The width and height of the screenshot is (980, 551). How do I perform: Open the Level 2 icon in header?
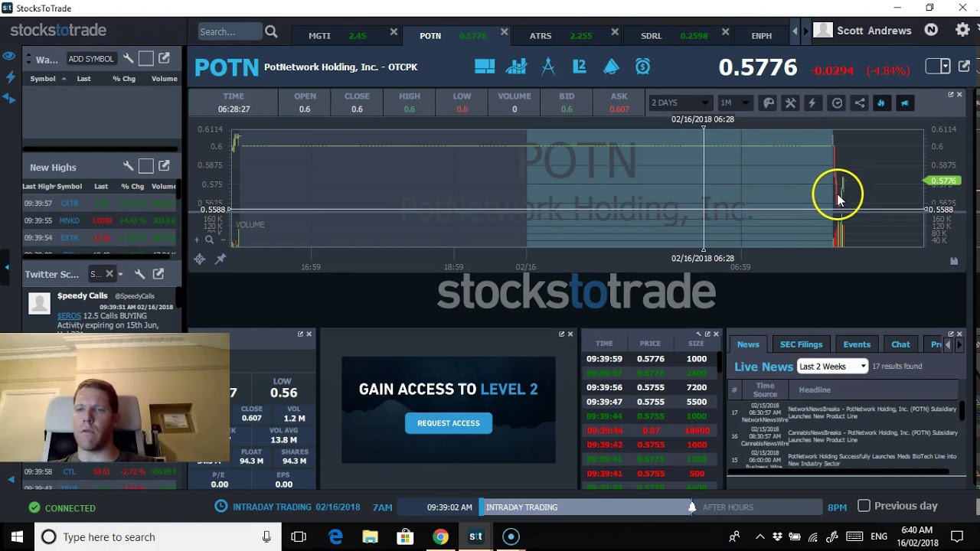coord(580,67)
